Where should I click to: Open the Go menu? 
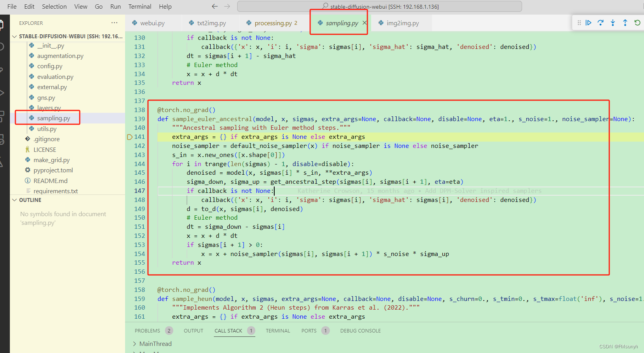(x=99, y=6)
